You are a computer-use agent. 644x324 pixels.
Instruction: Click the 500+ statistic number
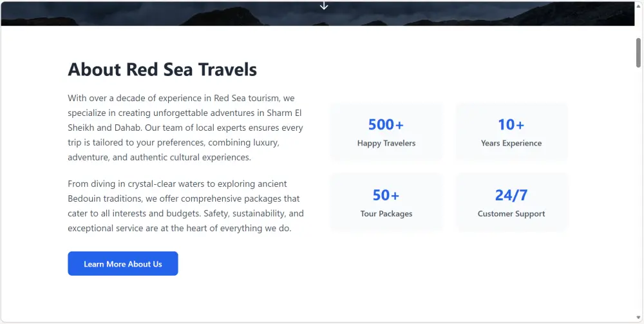tap(386, 124)
